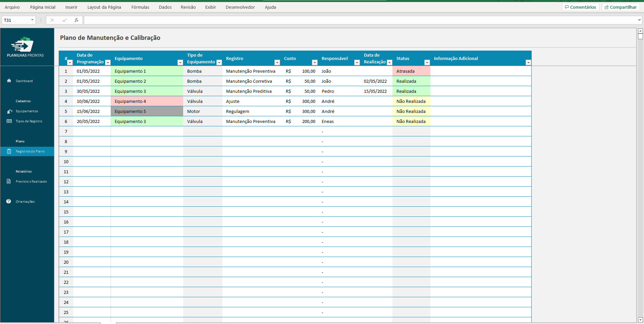Open the Comentários pane button

coord(581,7)
